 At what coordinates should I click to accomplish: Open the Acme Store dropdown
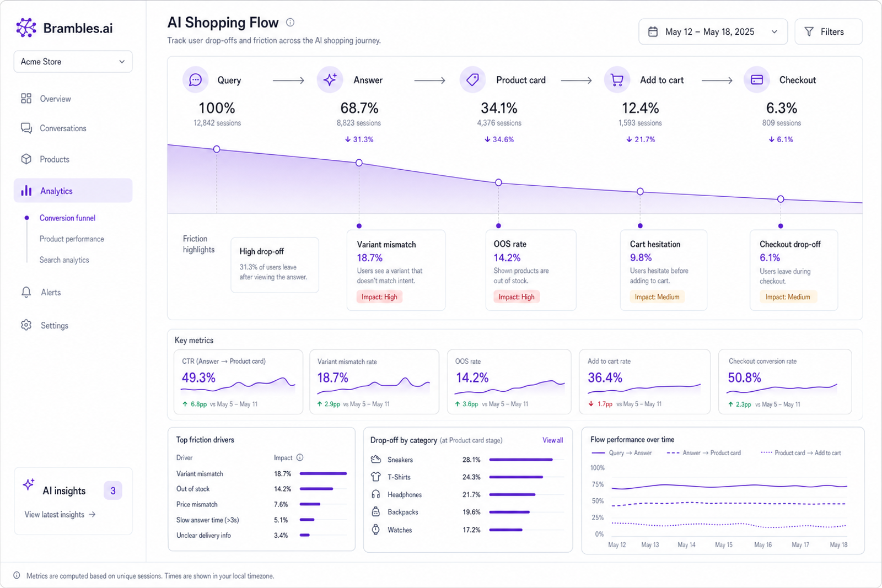73,62
